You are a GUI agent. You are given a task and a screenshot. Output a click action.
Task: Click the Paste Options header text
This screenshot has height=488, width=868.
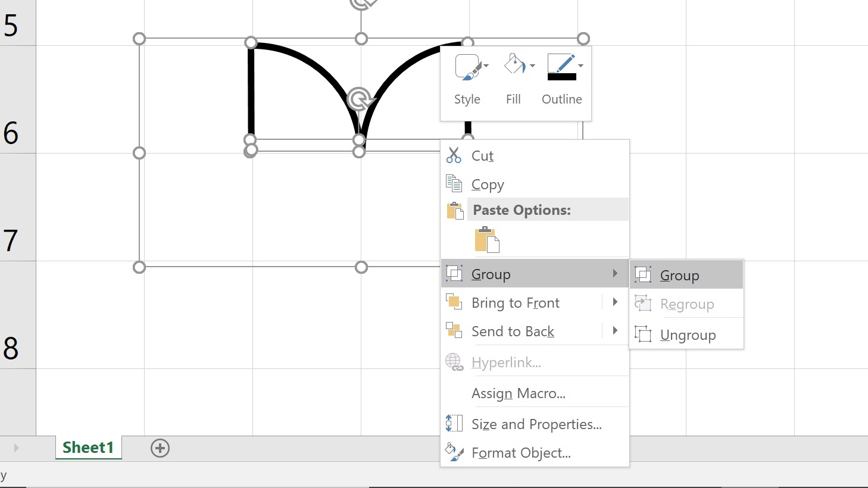coord(522,210)
